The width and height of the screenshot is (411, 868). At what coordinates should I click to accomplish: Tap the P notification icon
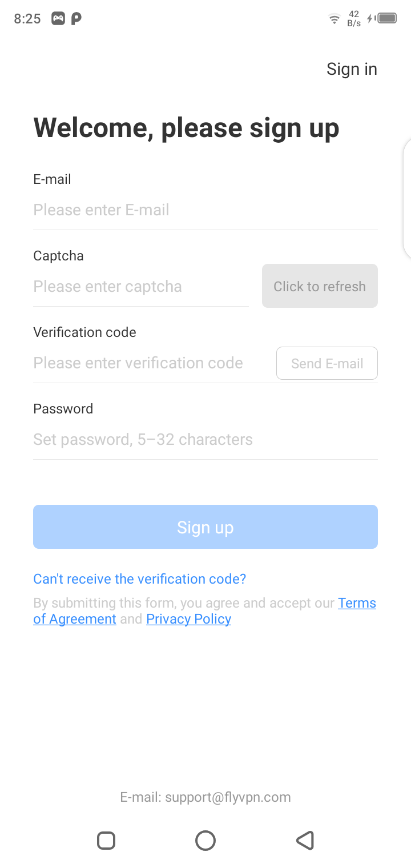(76, 18)
